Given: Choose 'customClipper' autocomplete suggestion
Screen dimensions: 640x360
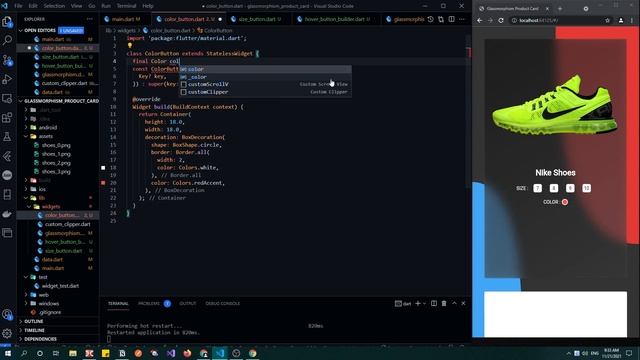Looking at the screenshot, I should click(x=265, y=92).
